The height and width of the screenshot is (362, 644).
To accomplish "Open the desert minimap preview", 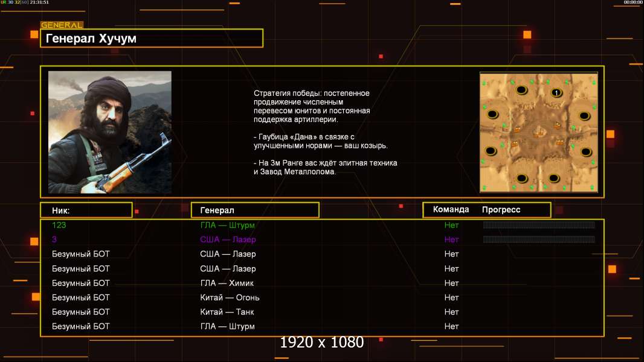I will click(539, 132).
